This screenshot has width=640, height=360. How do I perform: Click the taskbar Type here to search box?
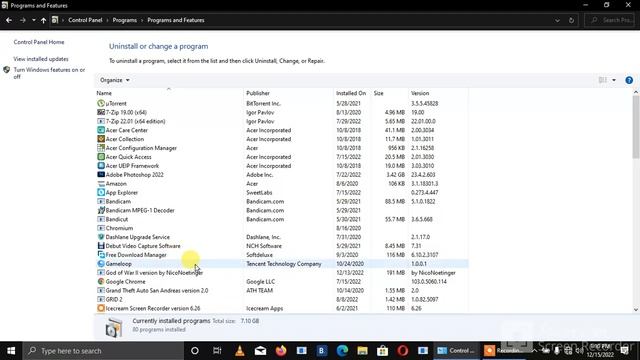pyautogui.click(x=103, y=351)
